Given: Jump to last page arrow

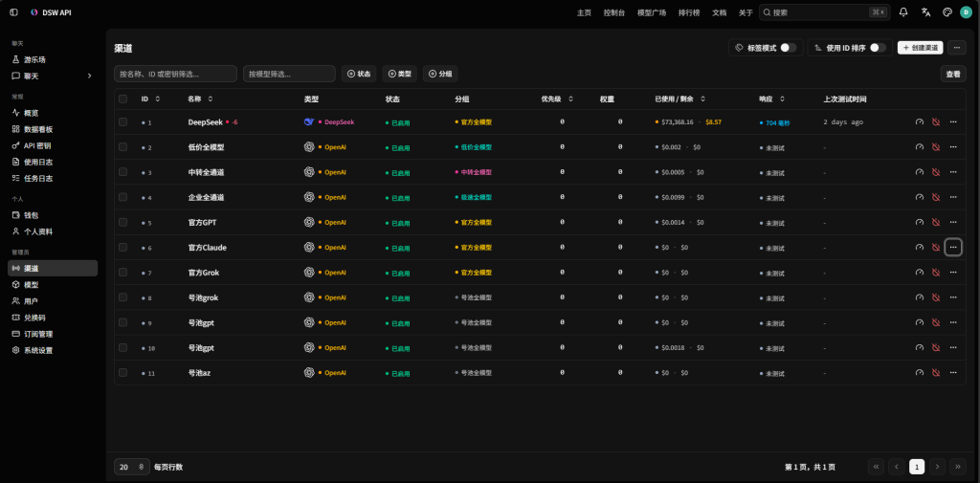Looking at the screenshot, I should (x=957, y=467).
